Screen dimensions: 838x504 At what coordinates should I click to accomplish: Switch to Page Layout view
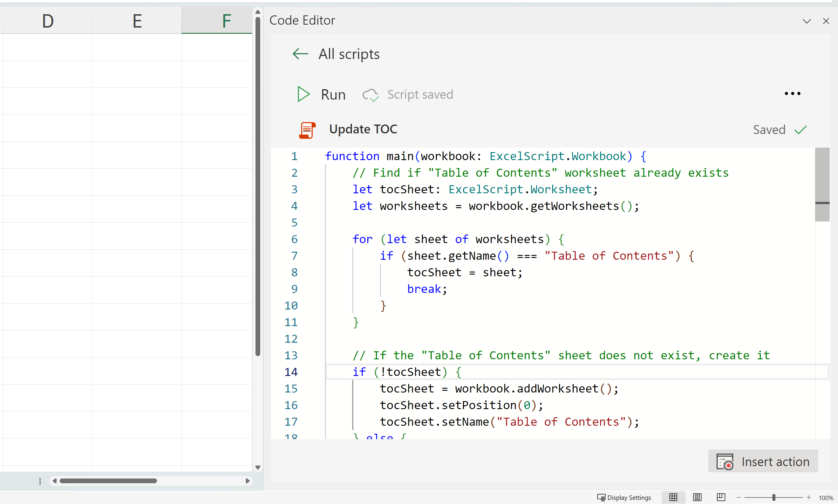click(697, 497)
